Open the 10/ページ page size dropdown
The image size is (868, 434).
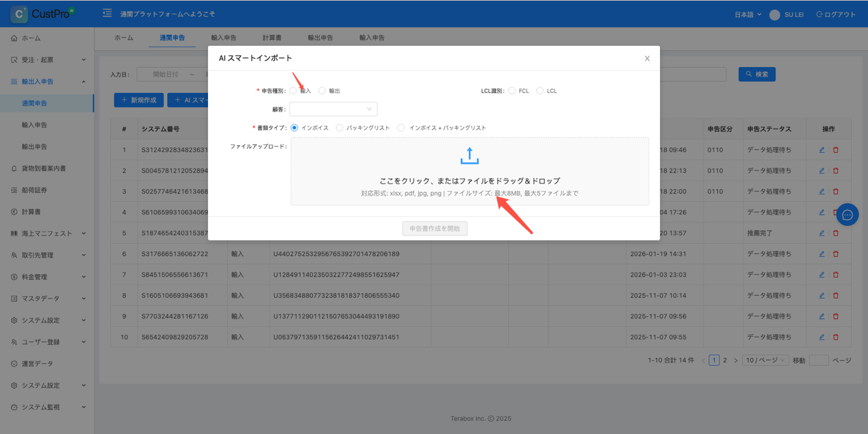[765, 360]
